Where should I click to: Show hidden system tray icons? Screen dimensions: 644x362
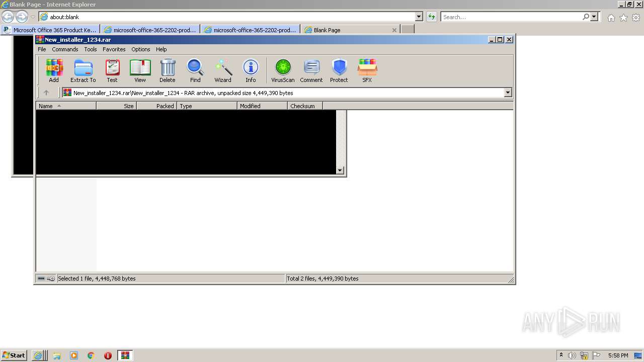[561, 355]
